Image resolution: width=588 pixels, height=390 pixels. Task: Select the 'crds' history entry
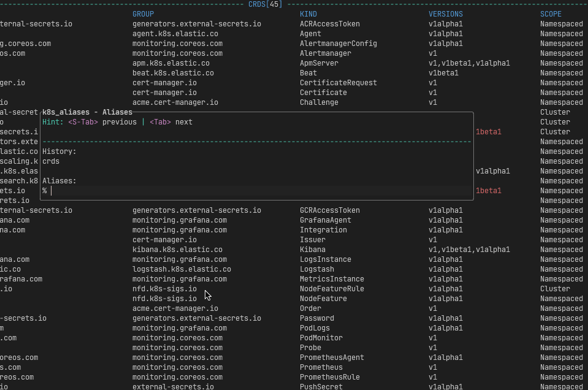tap(51, 161)
